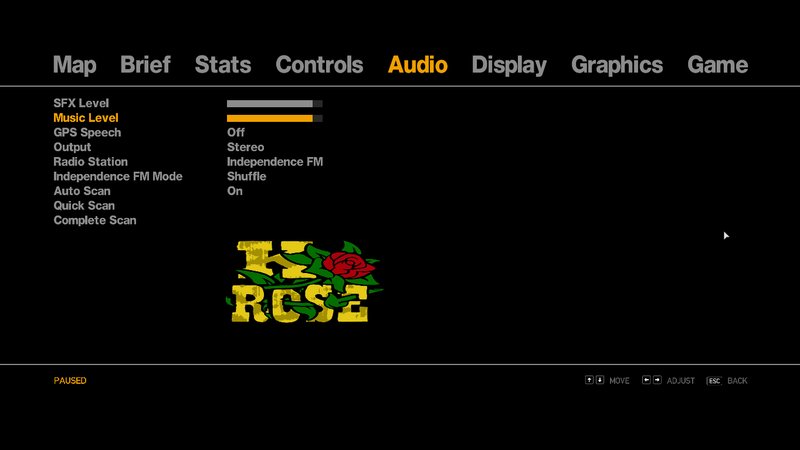Select the Radio Station setting label
The width and height of the screenshot is (800, 450).
90,162
